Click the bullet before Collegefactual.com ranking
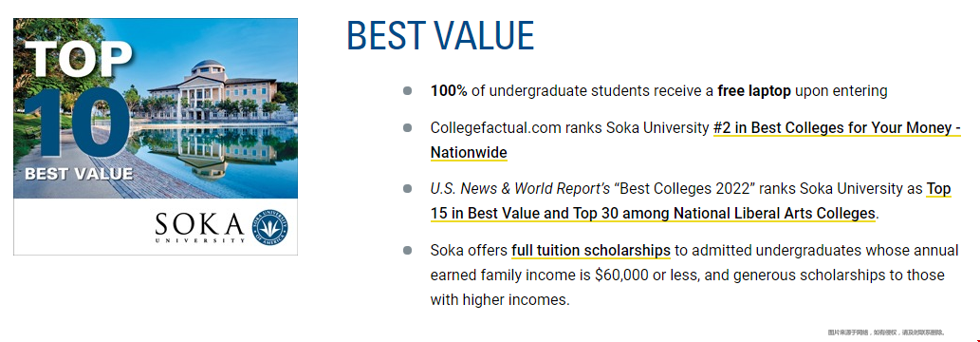This screenshot has width=980, height=342. click(x=408, y=128)
